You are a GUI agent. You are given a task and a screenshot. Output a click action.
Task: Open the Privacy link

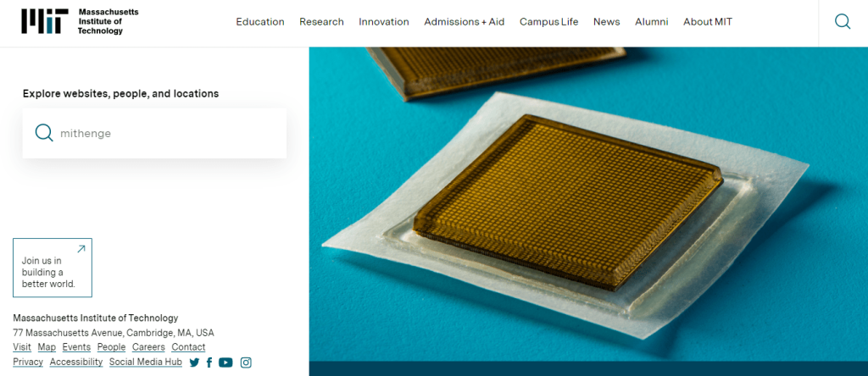pyautogui.click(x=28, y=362)
